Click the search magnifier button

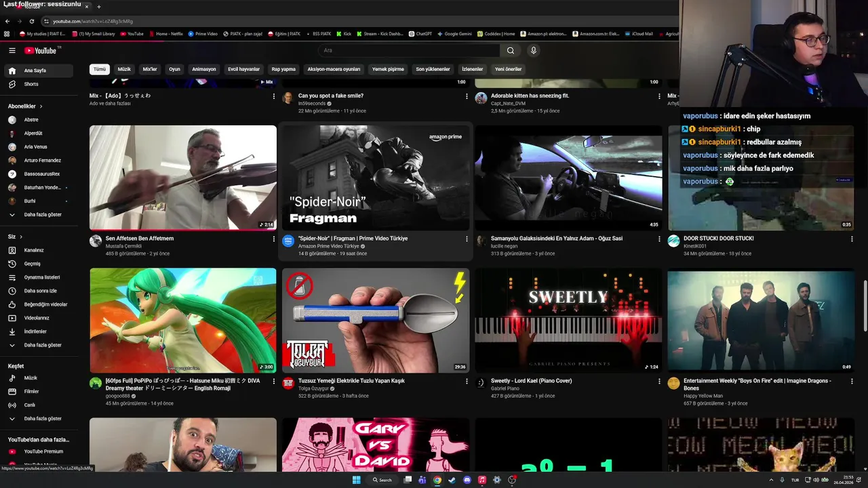point(511,50)
